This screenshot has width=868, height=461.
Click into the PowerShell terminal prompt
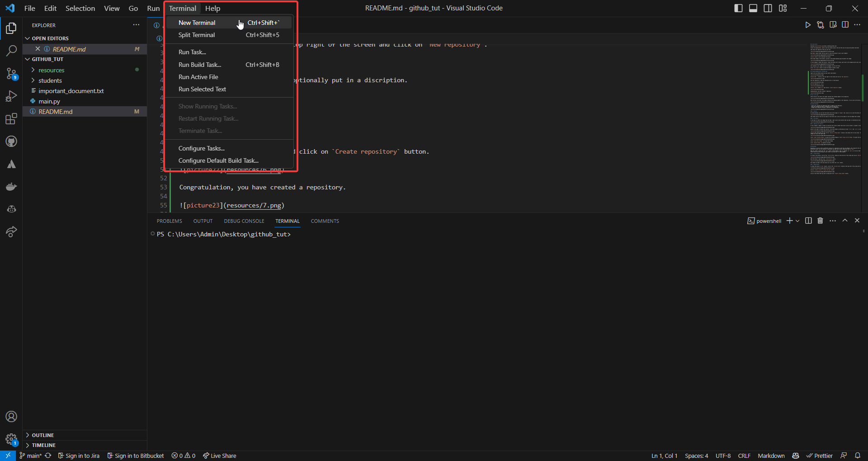(223, 234)
